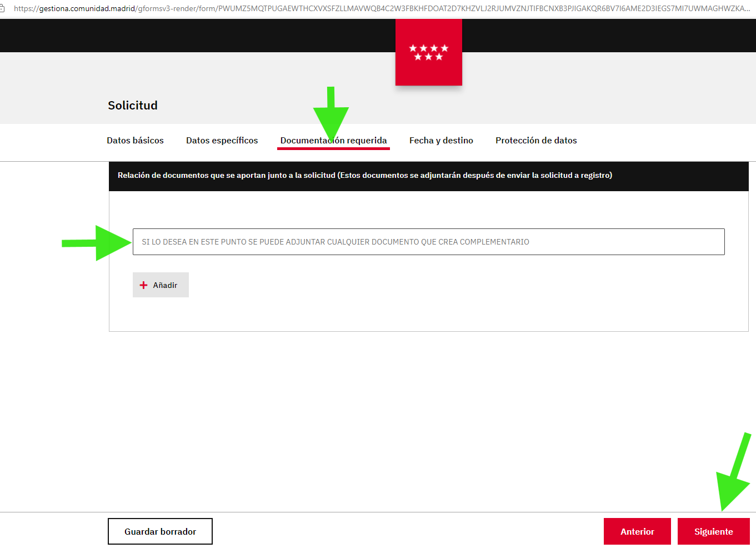
Task: Click the site info icon in address bar
Action: pos(2,8)
